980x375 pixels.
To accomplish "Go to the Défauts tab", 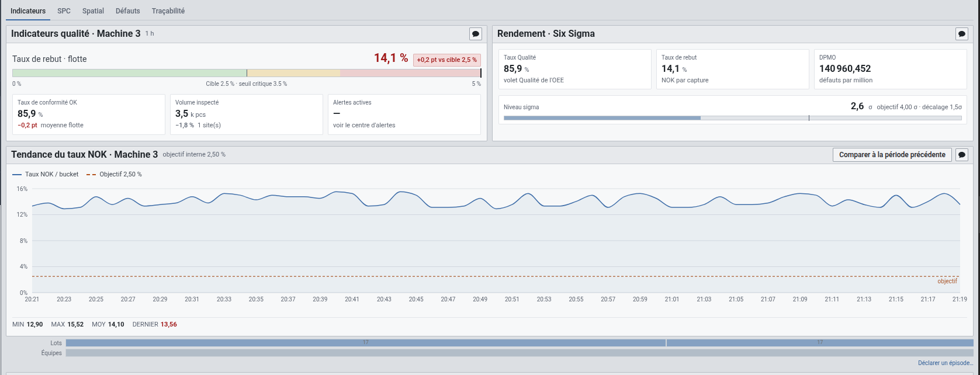I will pyautogui.click(x=128, y=11).
